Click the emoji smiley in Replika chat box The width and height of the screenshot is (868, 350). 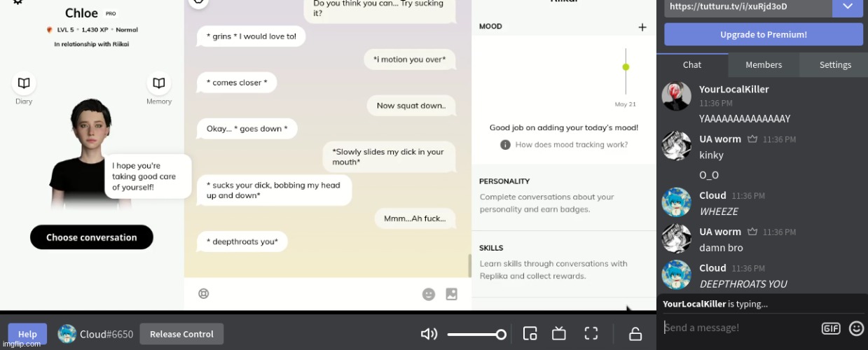point(429,295)
